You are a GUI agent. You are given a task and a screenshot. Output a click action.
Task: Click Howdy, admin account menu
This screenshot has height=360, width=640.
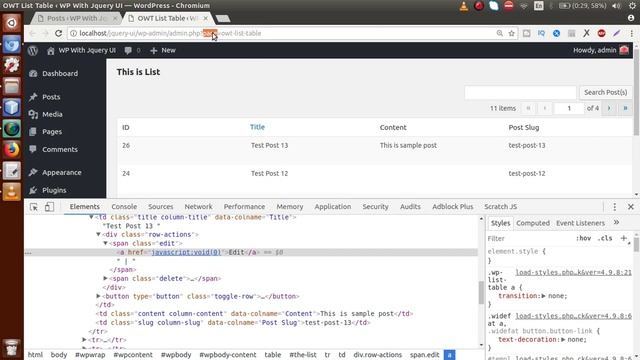(x=601, y=50)
